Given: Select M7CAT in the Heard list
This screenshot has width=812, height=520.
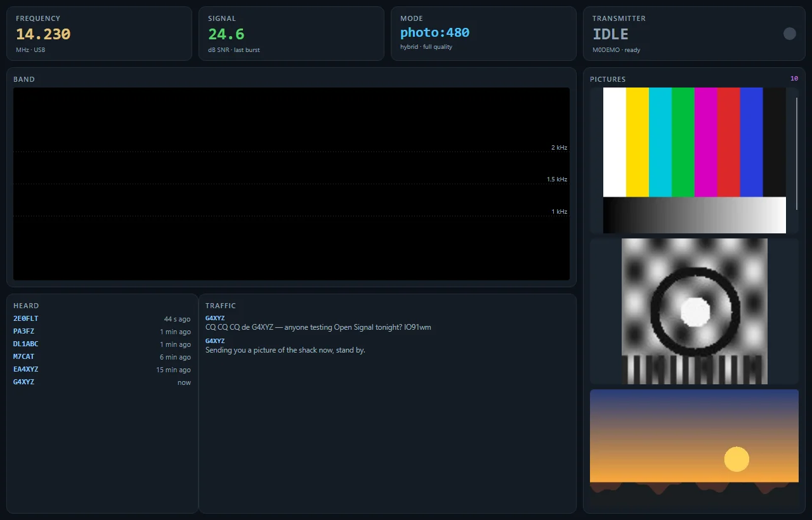Looking at the screenshot, I should point(102,357).
